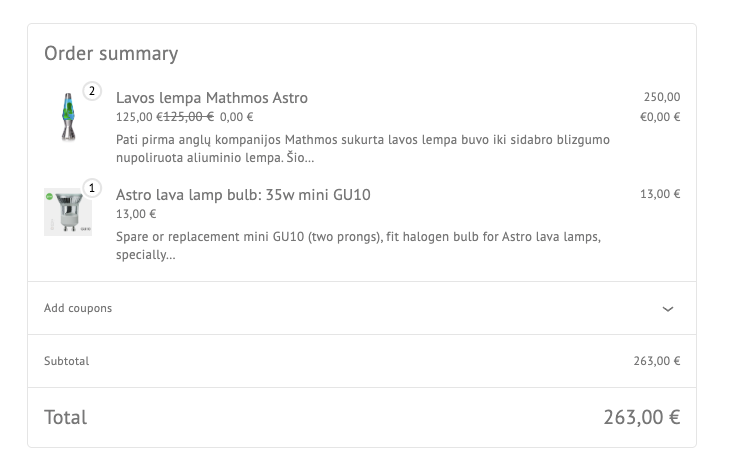The image size is (735, 474).
Task: Click the bulb's Spare or replacement description
Action: [x=357, y=246]
